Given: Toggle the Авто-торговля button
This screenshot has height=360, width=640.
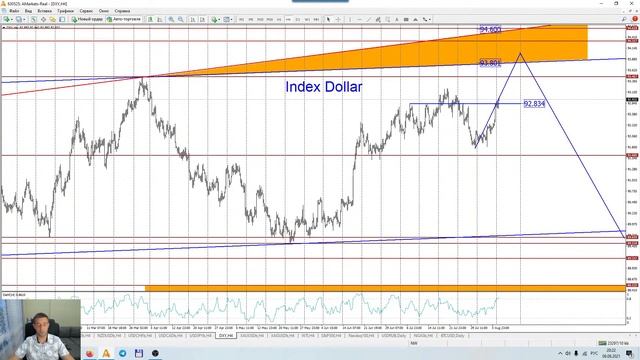Looking at the screenshot, I should pos(124,19).
